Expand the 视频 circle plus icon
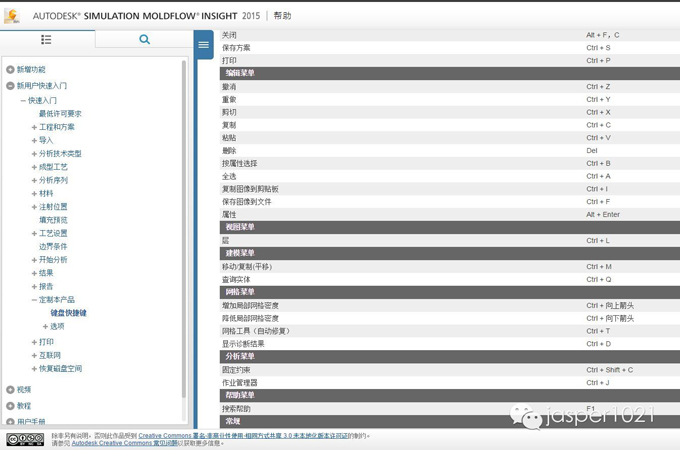680x450 pixels. click(10, 390)
